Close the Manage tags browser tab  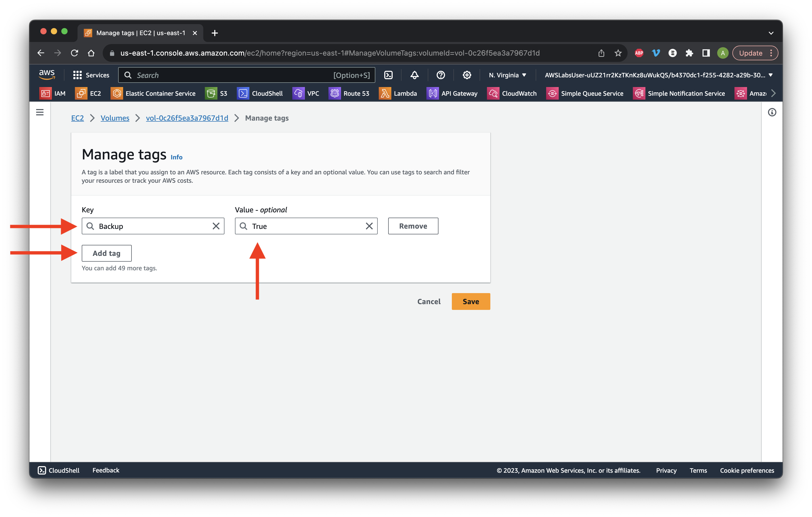click(195, 33)
